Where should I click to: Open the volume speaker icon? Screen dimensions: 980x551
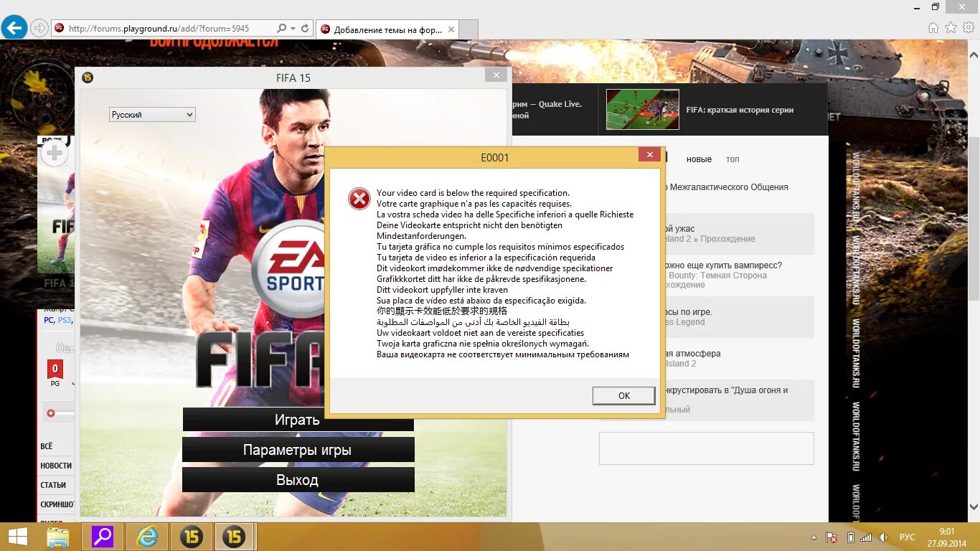point(884,537)
